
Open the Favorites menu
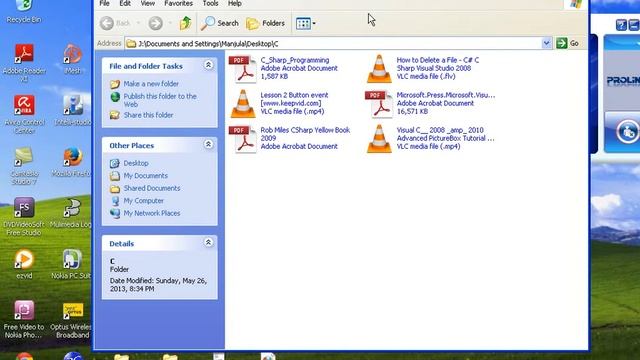click(x=178, y=4)
